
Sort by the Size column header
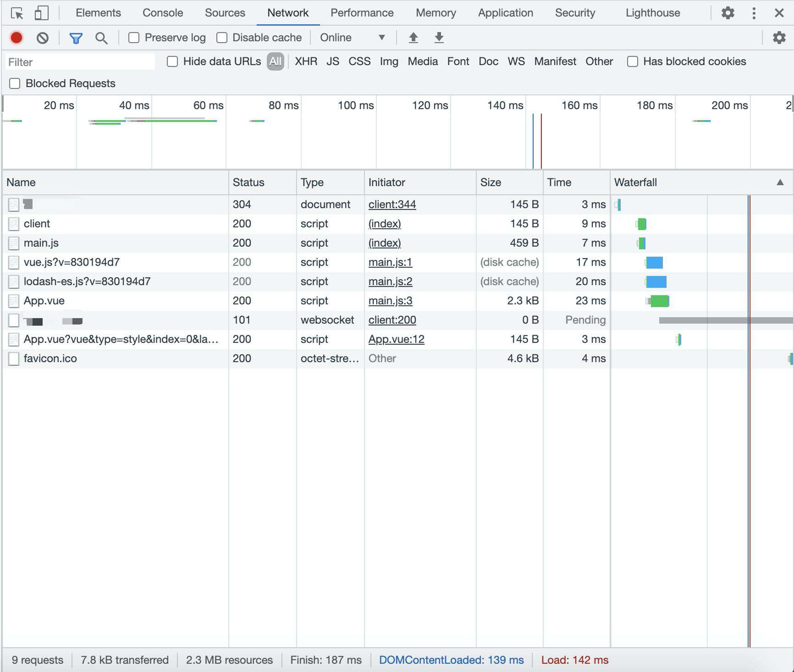(x=510, y=182)
